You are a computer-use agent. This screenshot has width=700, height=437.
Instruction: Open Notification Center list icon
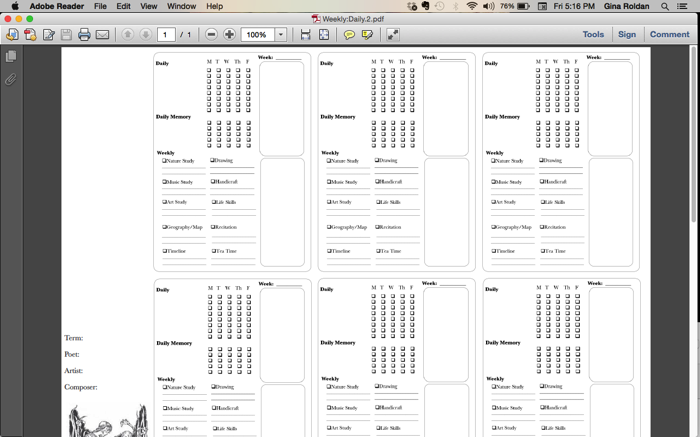[x=682, y=6]
